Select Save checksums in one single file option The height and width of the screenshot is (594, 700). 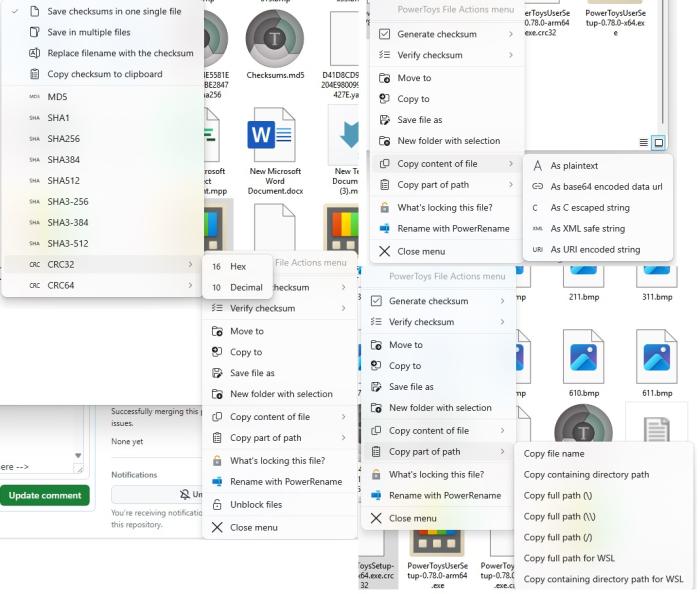[103, 12]
